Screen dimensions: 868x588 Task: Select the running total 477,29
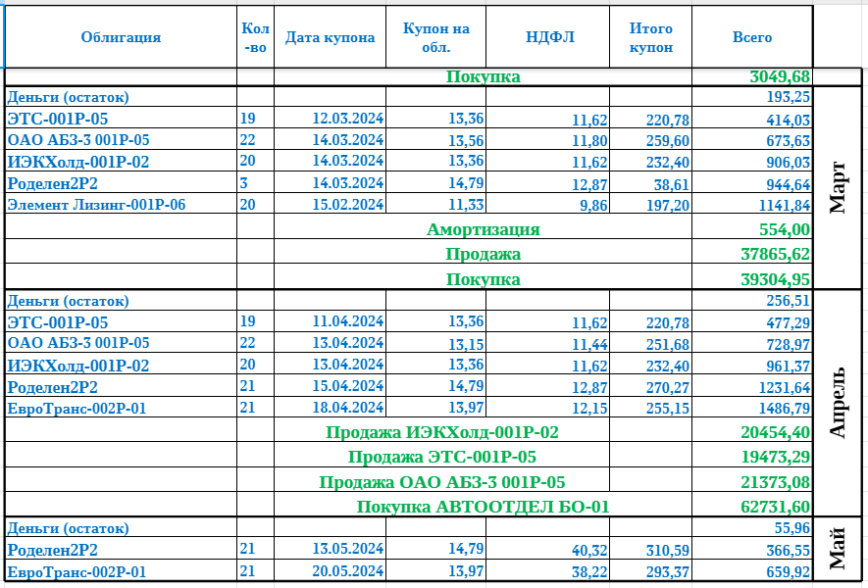(789, 322)
